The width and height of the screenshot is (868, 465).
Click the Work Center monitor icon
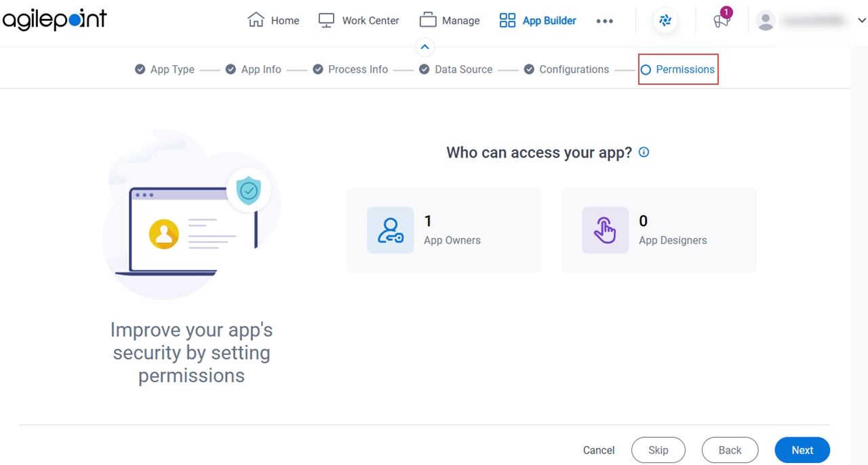(327, 20)
